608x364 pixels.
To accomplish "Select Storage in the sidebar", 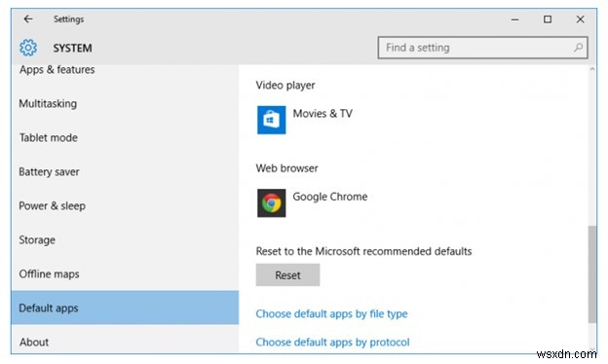I will (125, 240).
